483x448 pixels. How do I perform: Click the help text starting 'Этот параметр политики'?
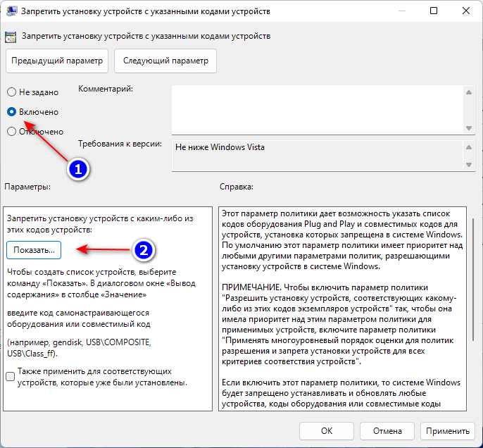(x=342, y=239)
